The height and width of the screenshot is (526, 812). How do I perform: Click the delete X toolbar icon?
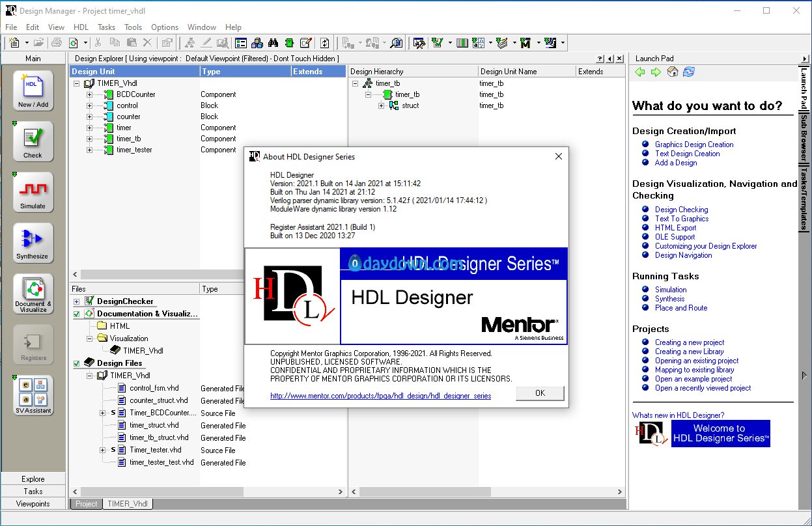click(x=147, y=43)
